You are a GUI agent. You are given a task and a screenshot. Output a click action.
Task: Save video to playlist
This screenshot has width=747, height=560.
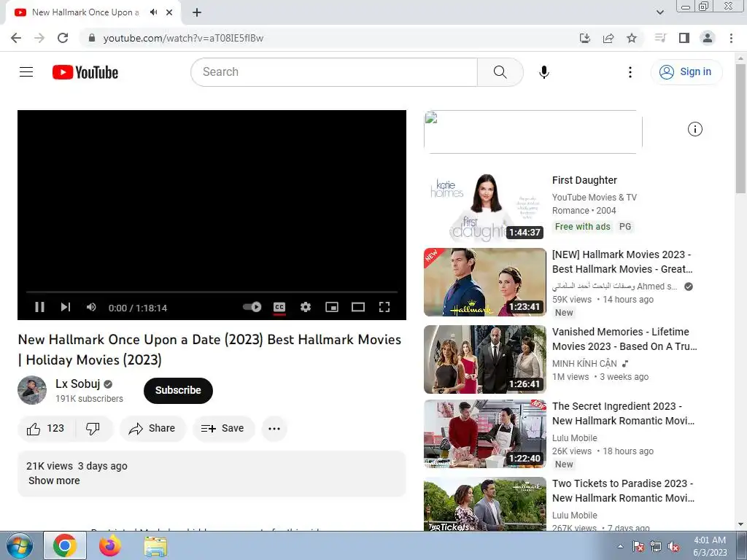[x=223, y=429]
